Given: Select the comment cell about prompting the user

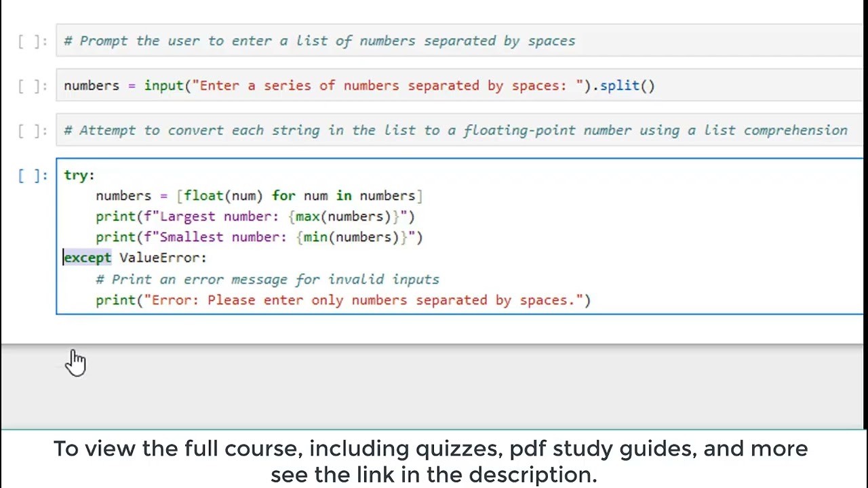Looking at the screenshot, I should (x=460, y=41).
